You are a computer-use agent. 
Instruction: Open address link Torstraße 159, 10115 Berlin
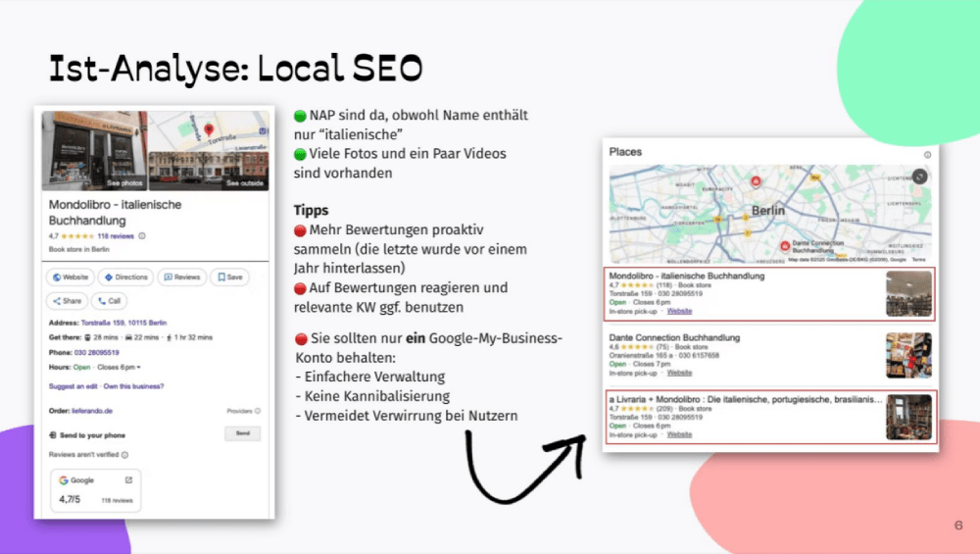point(123,323)
